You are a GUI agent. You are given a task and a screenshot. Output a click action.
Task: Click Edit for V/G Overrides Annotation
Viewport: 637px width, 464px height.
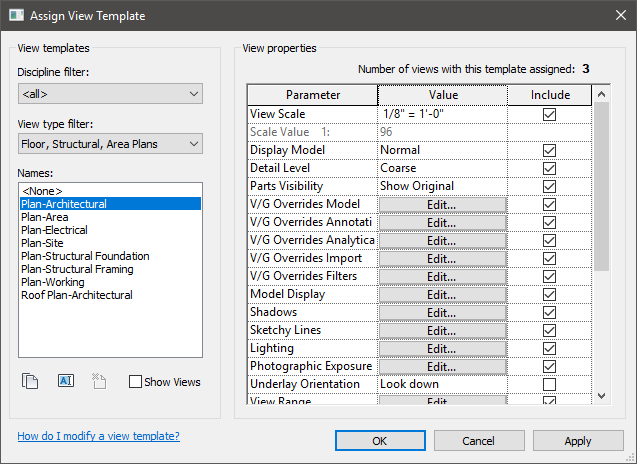442,223
